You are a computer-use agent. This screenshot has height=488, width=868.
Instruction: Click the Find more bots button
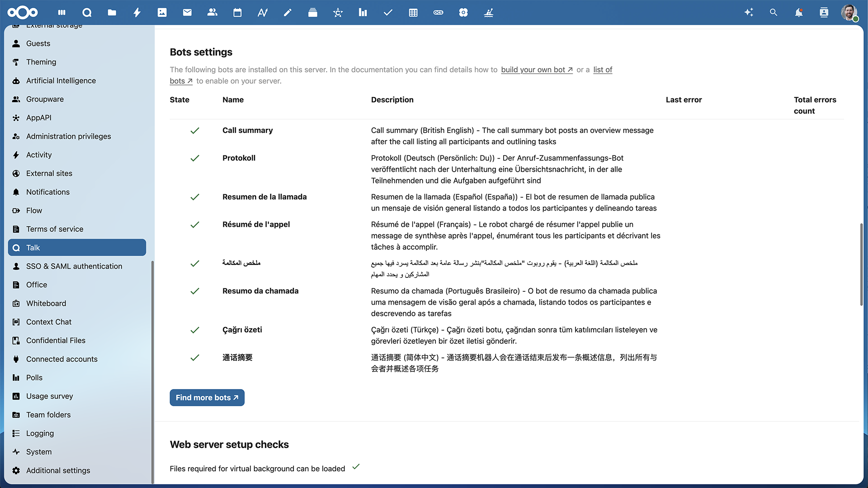pyautogui.click(x=207, y=398)
